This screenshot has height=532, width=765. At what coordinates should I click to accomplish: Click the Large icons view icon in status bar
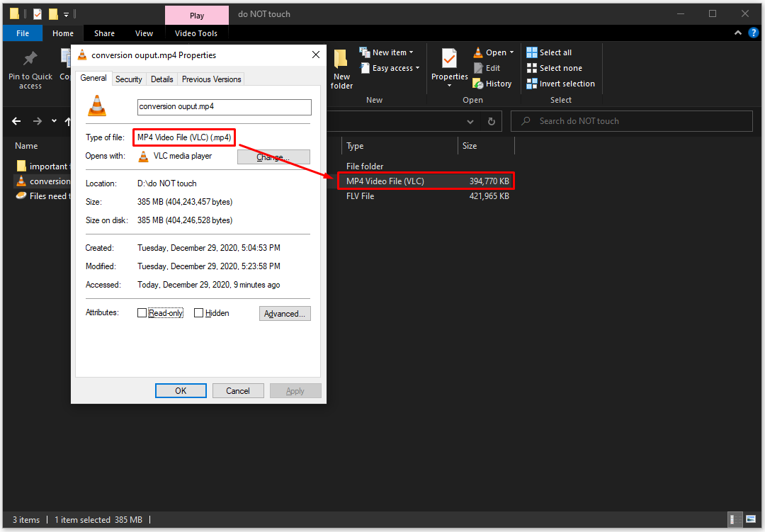pos(750,520)
